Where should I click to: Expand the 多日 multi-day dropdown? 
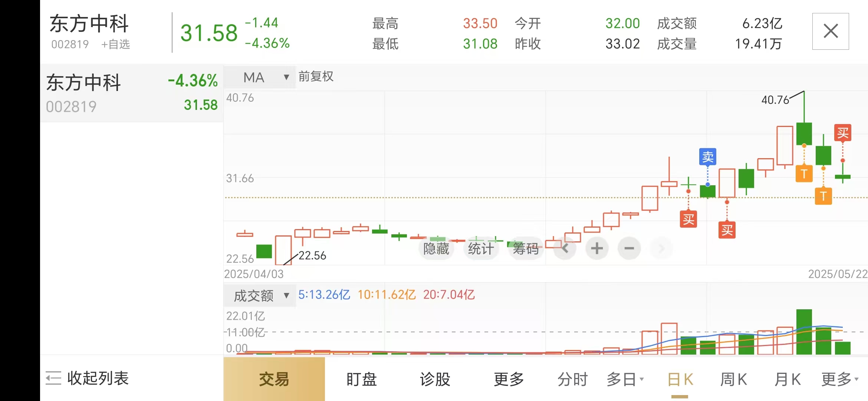(x=625, y=379)
